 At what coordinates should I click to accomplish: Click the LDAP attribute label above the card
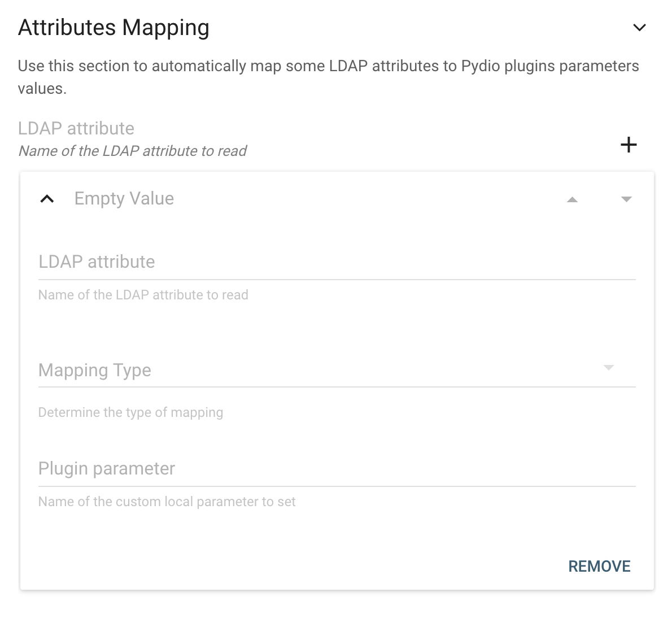click(76, 129)
